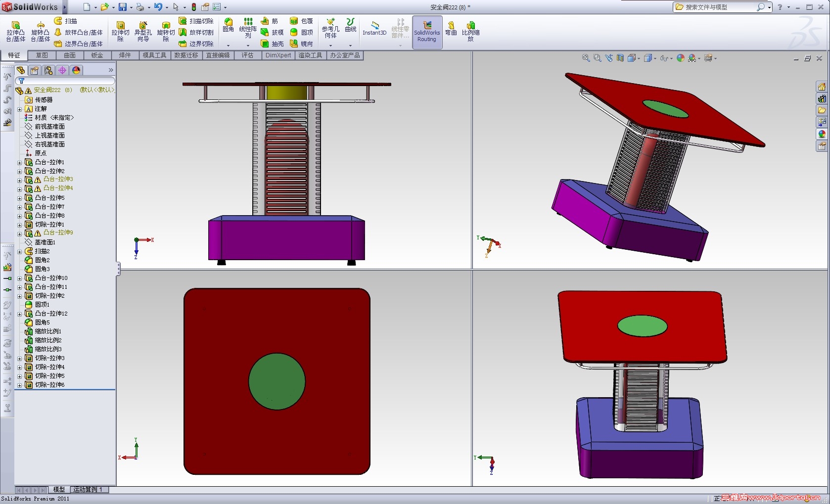
Task: Select the Shell tool (抽壳)
Action: click(272, 44)
